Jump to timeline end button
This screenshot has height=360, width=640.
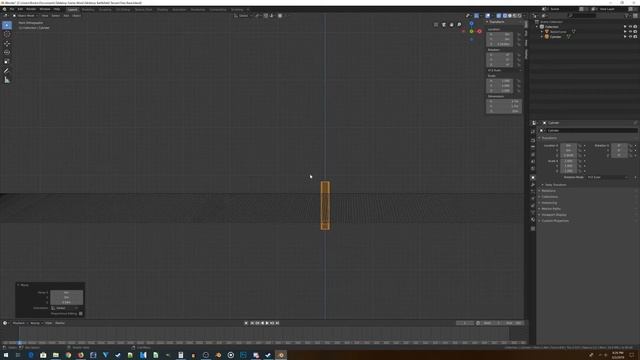pyautogui.click(x=277, y=323)
